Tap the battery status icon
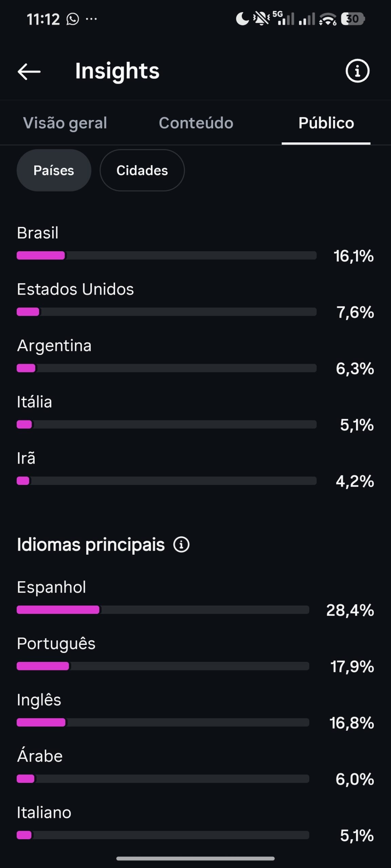Image resolution: width=391 pixels, height=868 pixels. click(x=353, y=19)
